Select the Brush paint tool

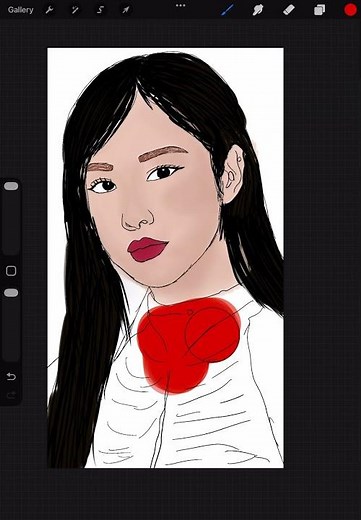tap(227, 10)
